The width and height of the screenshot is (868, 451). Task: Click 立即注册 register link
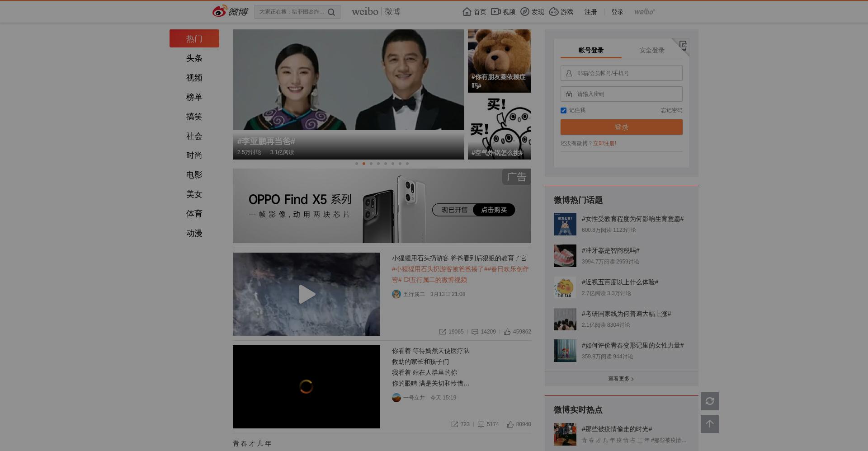point(604,143)
